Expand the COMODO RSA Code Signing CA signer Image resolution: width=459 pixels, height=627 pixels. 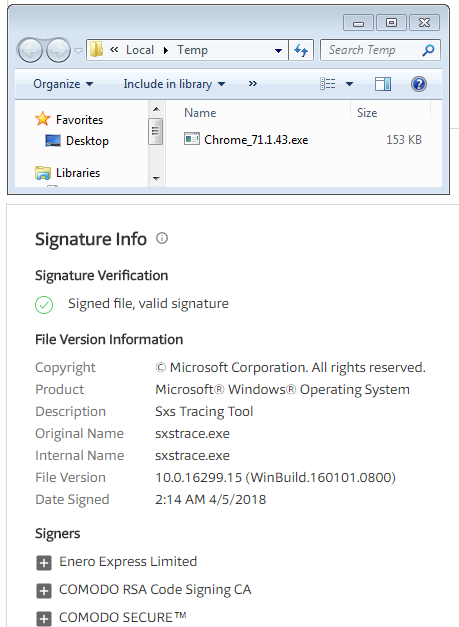(x=44, y=591)
